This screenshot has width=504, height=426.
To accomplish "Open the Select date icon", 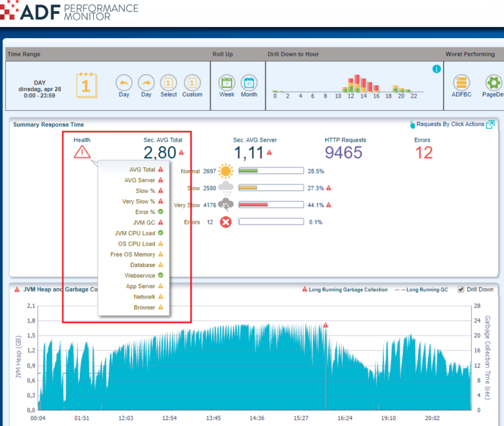I will point(169,83).
